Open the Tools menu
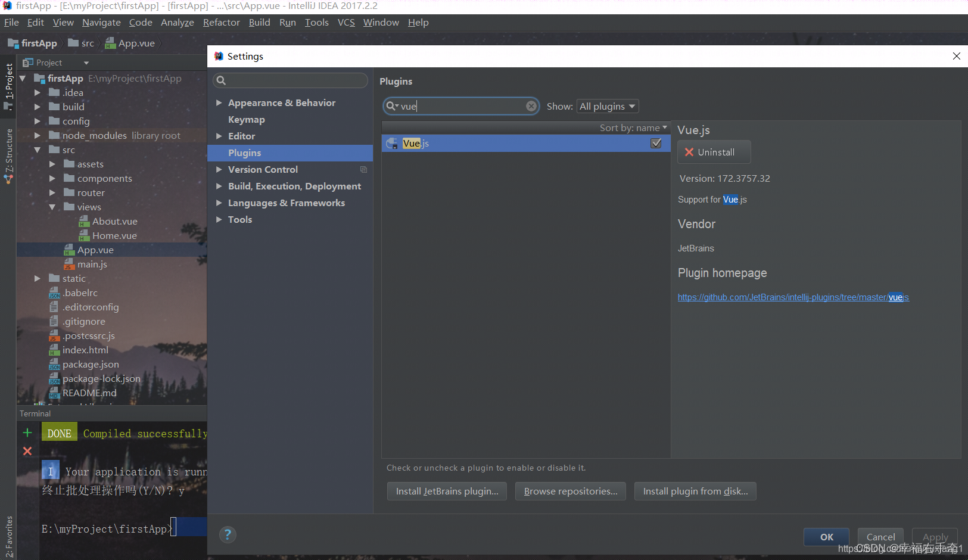Viewport: 968px width, 560px height. [x=316, y=22]
